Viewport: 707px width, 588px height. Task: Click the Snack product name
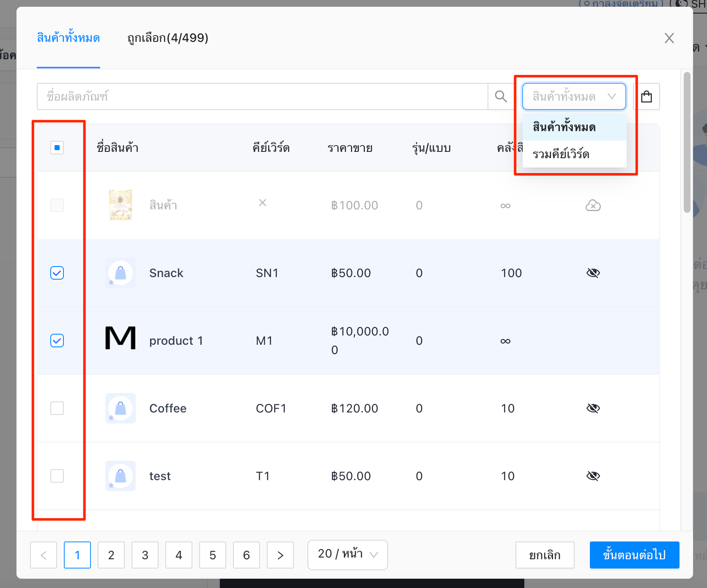tap(166, 273)
